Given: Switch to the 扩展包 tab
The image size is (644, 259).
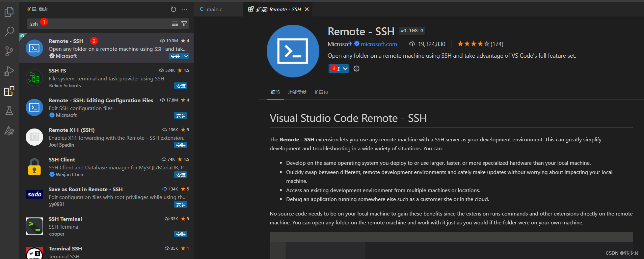Looking at the screenshot, I should (321, 92).
